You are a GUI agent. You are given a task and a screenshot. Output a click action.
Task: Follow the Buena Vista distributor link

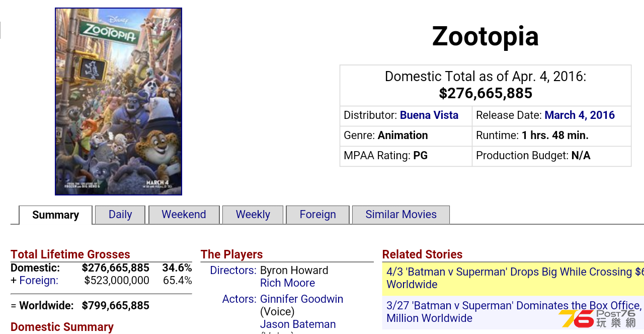[x=429, y=115]
